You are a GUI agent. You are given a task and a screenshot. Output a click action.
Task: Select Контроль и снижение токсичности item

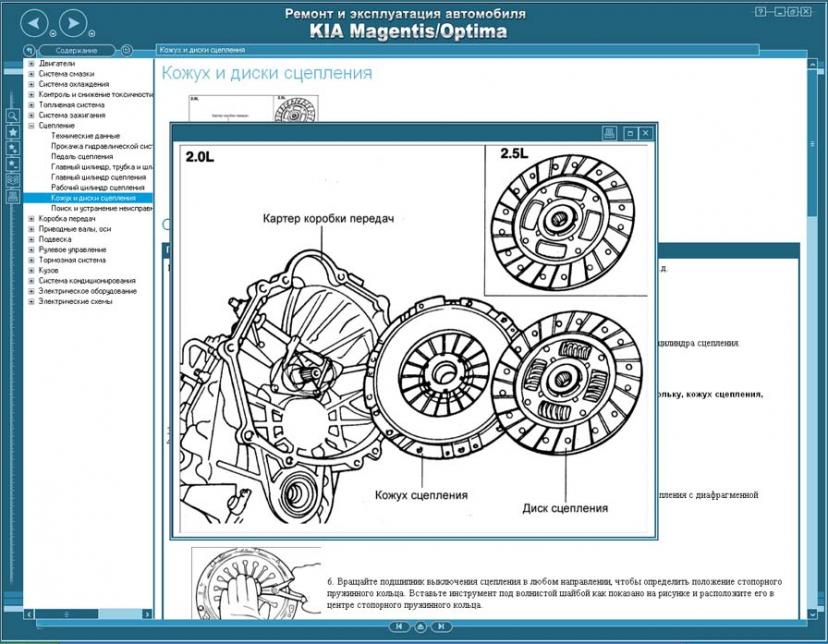click(x=96, y=94)
